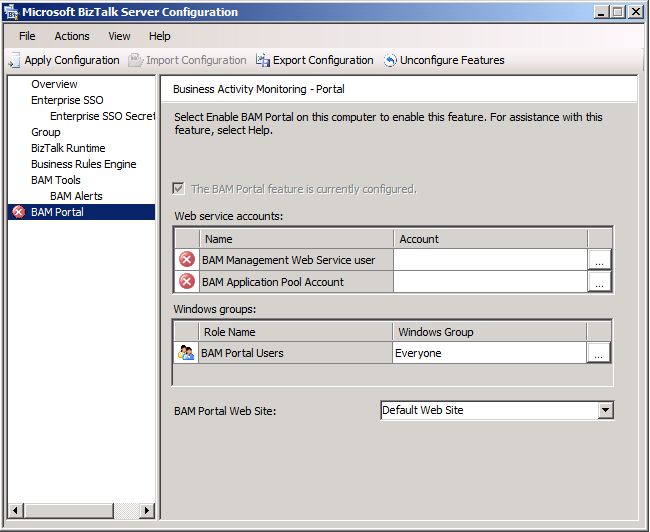Image resolution: width=650 pixels, height=532 pixels.
Task: Select BizTalk Runtime in the tree
Action: point(68,148)
